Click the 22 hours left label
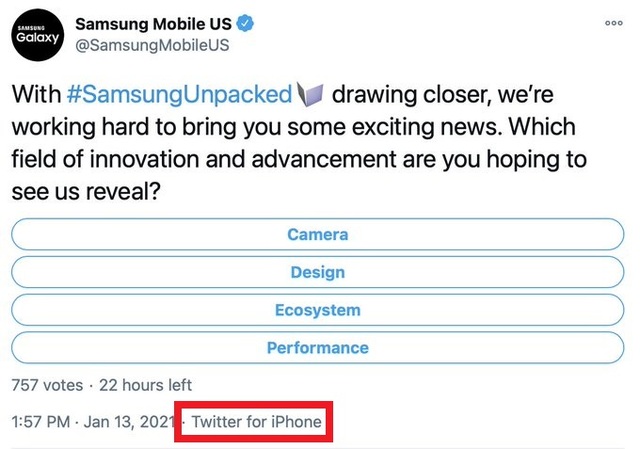640x449 pixels. pos(145,385)
